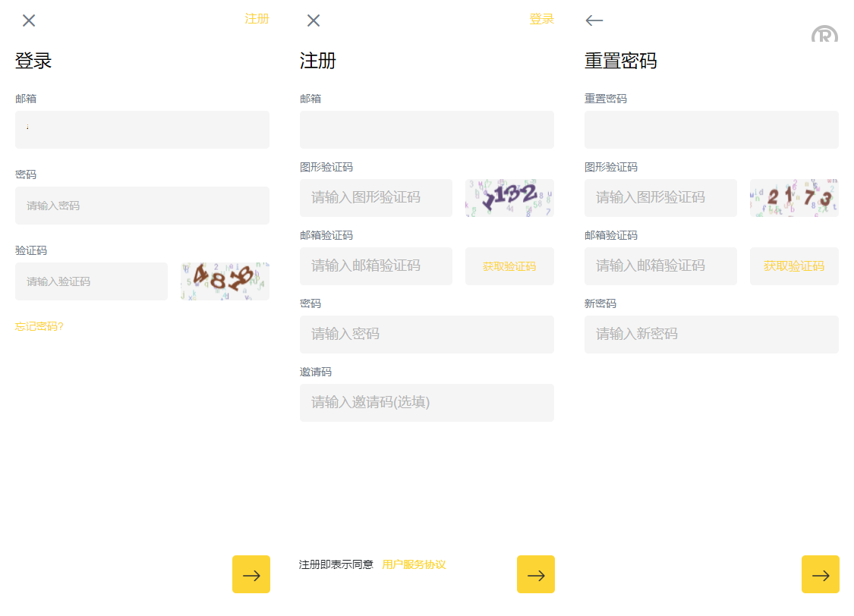Click the 邀请码 optional invite code field
854x616 pixels.
pyautogui.click(x=427, y=403)
